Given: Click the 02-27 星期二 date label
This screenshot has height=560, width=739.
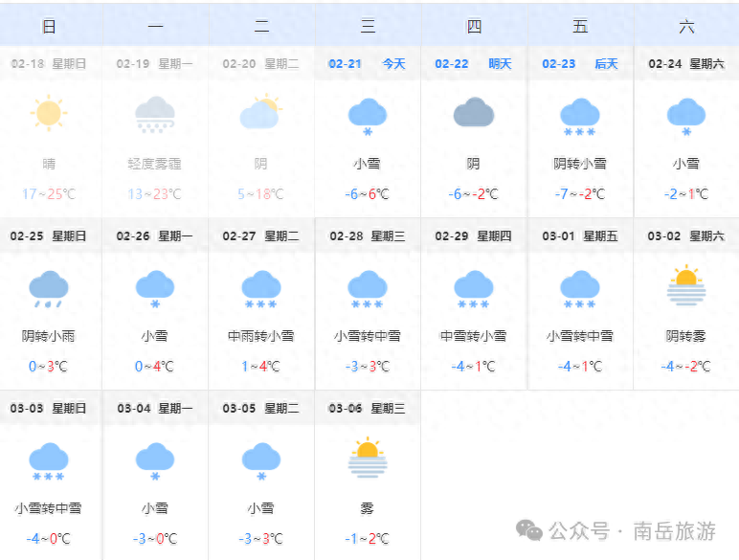Looking at the screenshot, I should [x=261, y=235].
